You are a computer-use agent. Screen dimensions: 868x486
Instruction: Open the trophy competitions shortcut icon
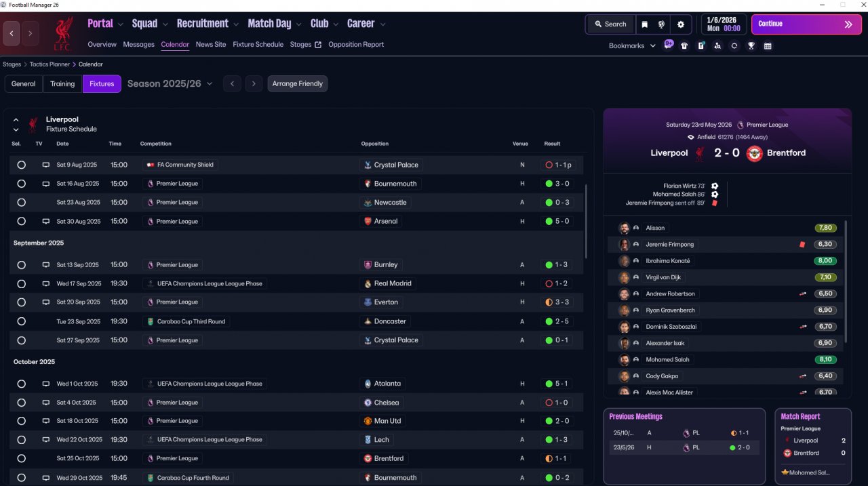coord(751,46)
